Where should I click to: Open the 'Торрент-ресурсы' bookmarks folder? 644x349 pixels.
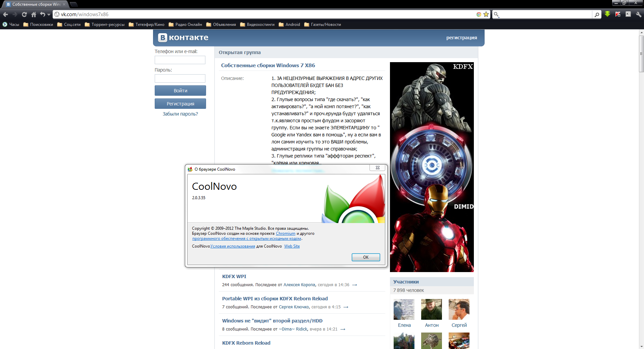pos(104,25)
